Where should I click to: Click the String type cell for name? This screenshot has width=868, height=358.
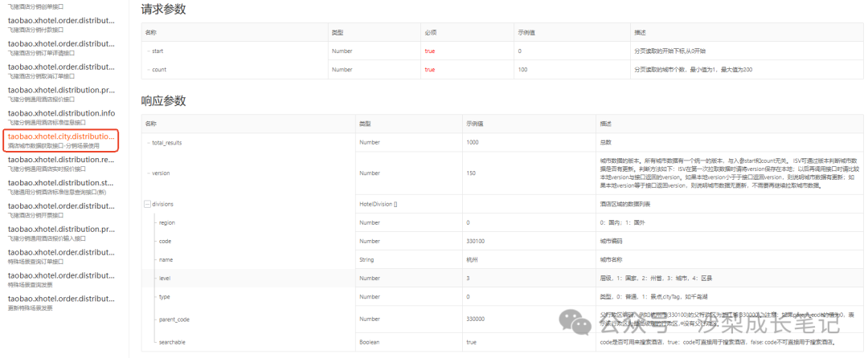pos(366,259)
